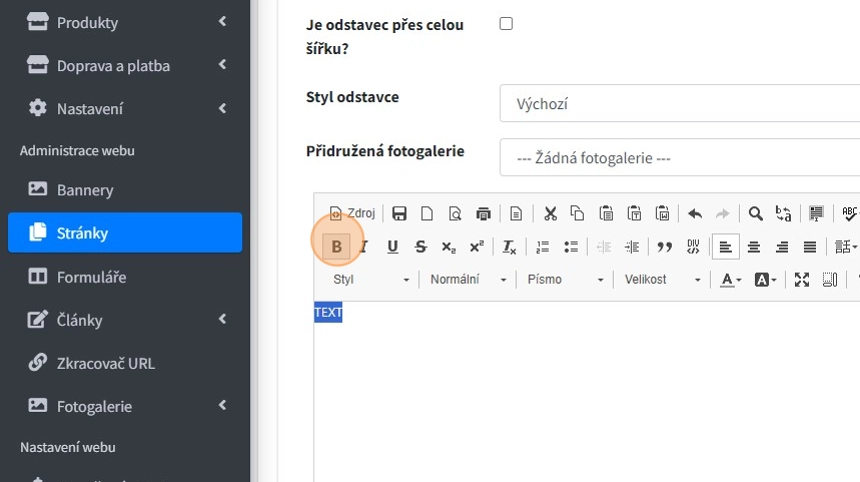Apply underline formatting
The width and height of the screenshot is (860, 482).
click(392, 247)
